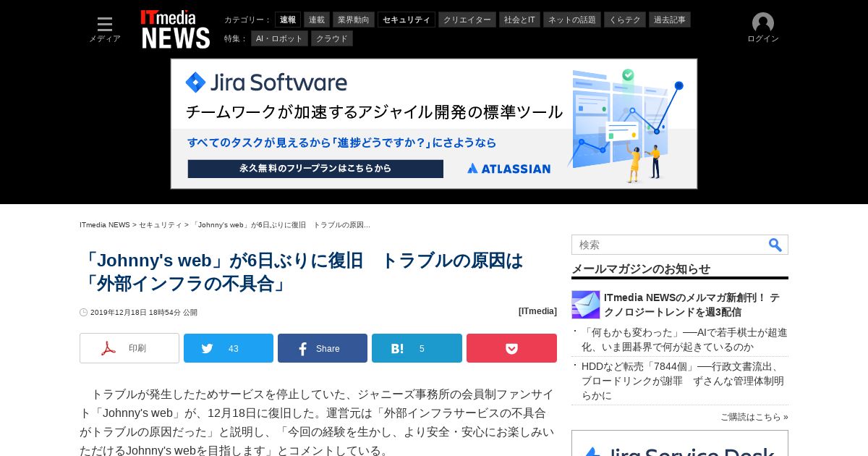Click the clock icon beside publish date
Image resolution: width=868 pixels, height=456 pixels.
84,313
